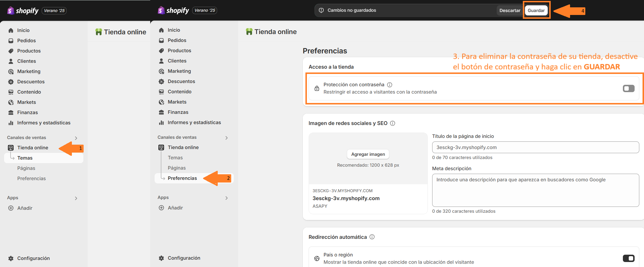
Task: Click Finanzas bank icon in left sidebar
Action: (x=11, y=112)
